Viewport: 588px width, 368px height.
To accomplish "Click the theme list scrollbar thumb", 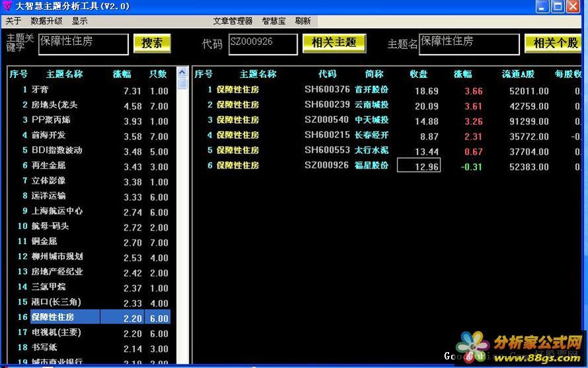I will 183,83.
